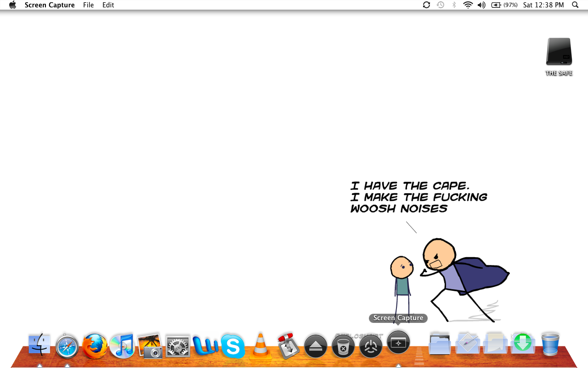Open the Downloads stack with green arrow
The image size is (588, 368).
(x=523, y=344)
